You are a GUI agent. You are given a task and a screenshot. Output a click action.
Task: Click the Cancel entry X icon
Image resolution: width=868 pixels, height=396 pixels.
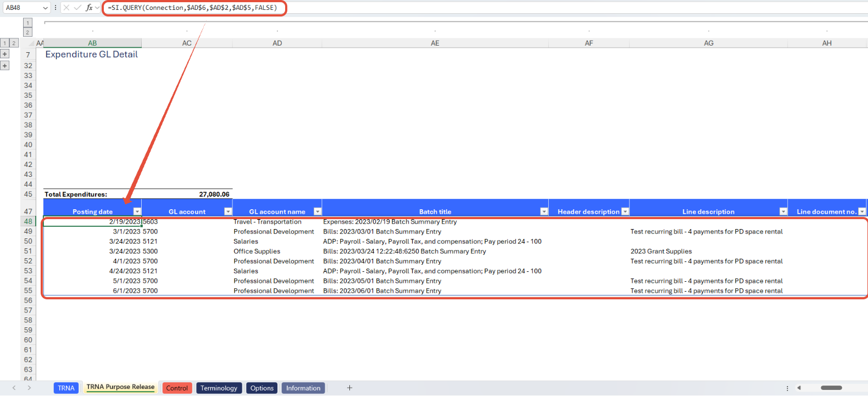click(x=66, y=8)
